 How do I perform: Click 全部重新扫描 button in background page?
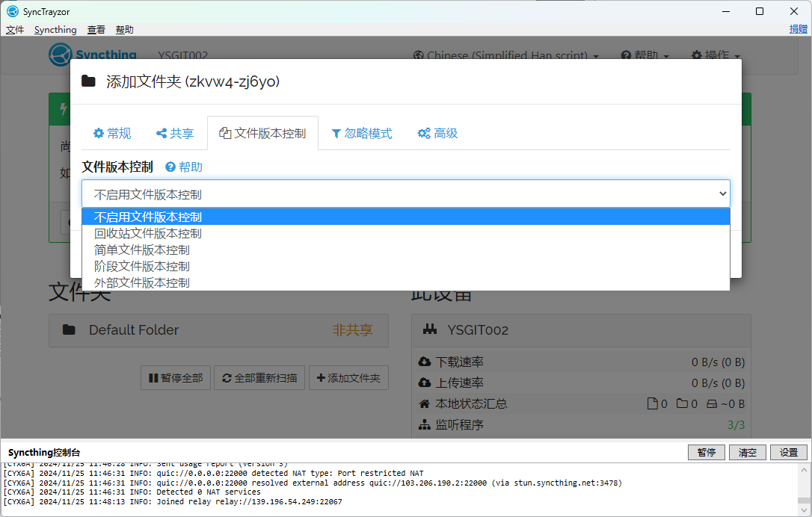[260, 378]
